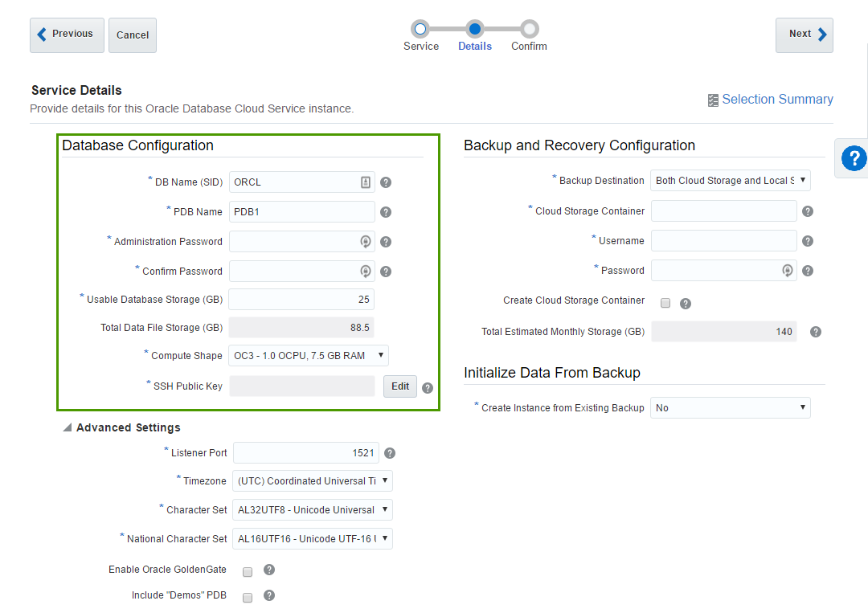Open the blue help panel question mark
The width and height of the screenshot is (868, 613).
pos(854,159)
